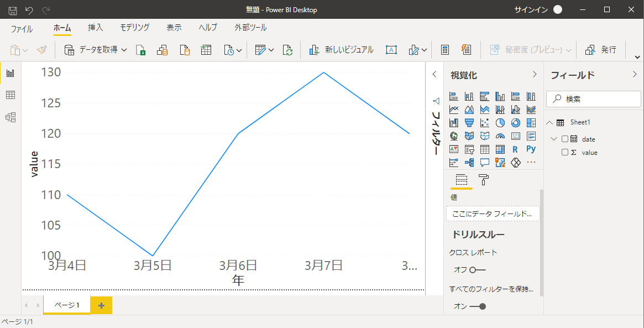Open Excel workbook data source
The image size is (644, 328).
[141, 50]
